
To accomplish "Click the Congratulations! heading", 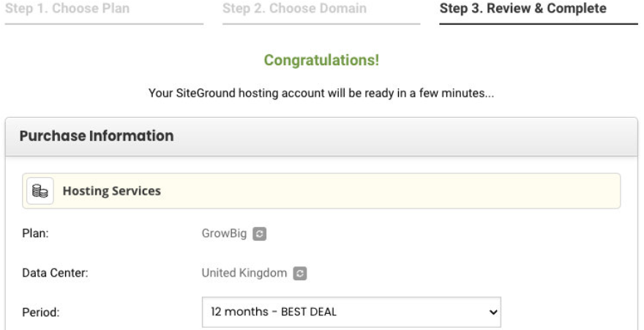I will [321, 61].
